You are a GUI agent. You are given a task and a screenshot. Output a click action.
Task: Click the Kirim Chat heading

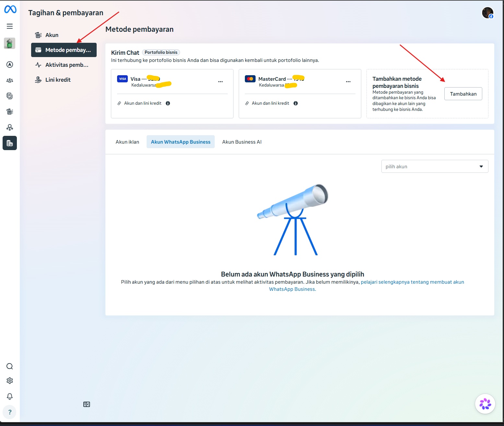tap(125, 53)
